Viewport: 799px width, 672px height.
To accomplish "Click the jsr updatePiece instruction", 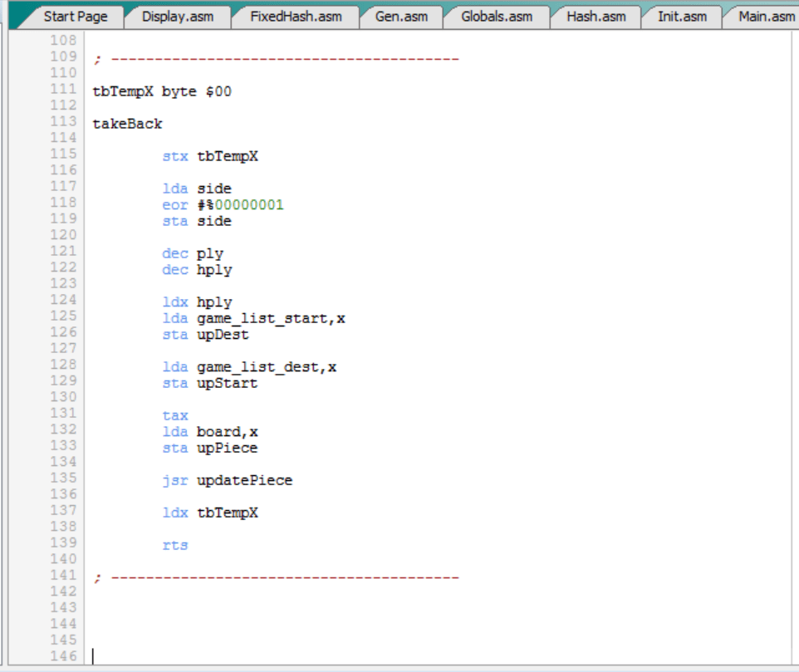I will tap(227, 480).
